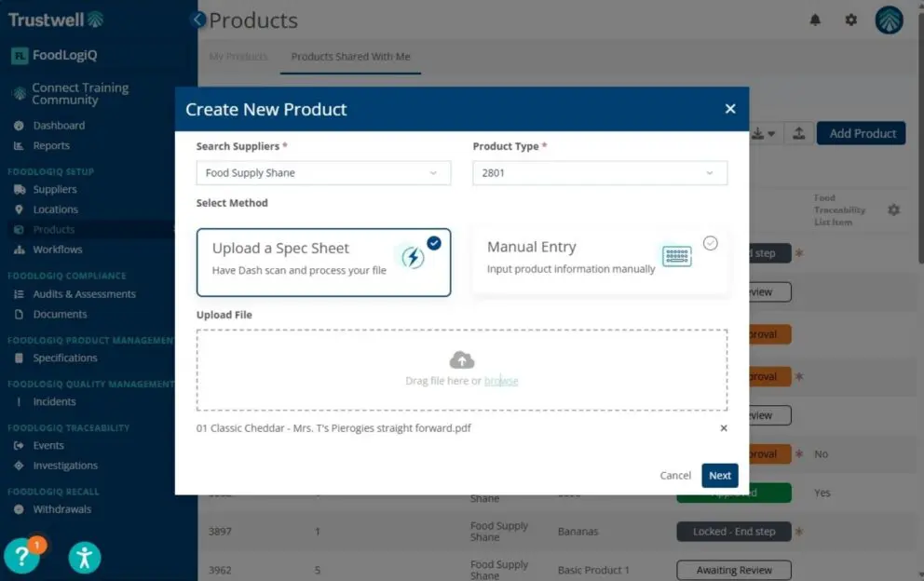
Task: Collapse the sidebar using the back chevron
Action: (x=198, y=20)
